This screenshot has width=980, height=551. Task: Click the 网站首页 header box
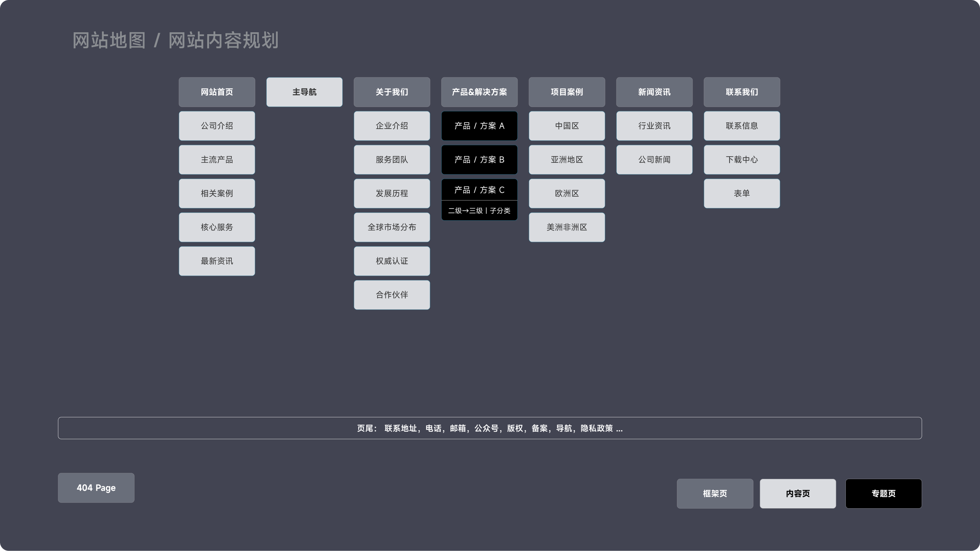click(x=217, y=92)
